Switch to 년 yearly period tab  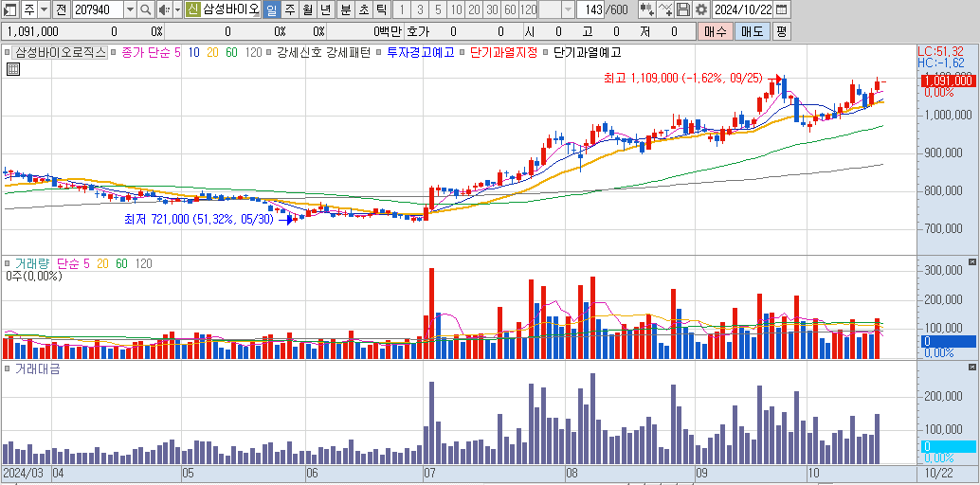[x=325, y=9]
